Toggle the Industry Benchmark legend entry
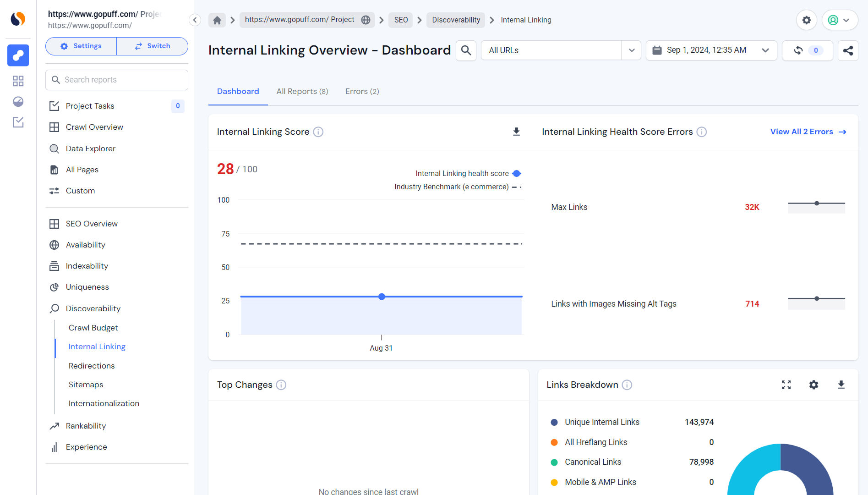Image resolution: width=868 pixels, height=495 pixels. coord(451,187)
